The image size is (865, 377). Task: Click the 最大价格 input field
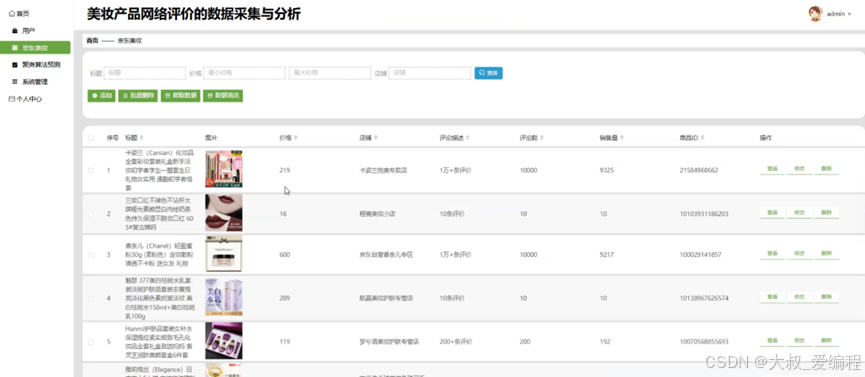[330, 73]
